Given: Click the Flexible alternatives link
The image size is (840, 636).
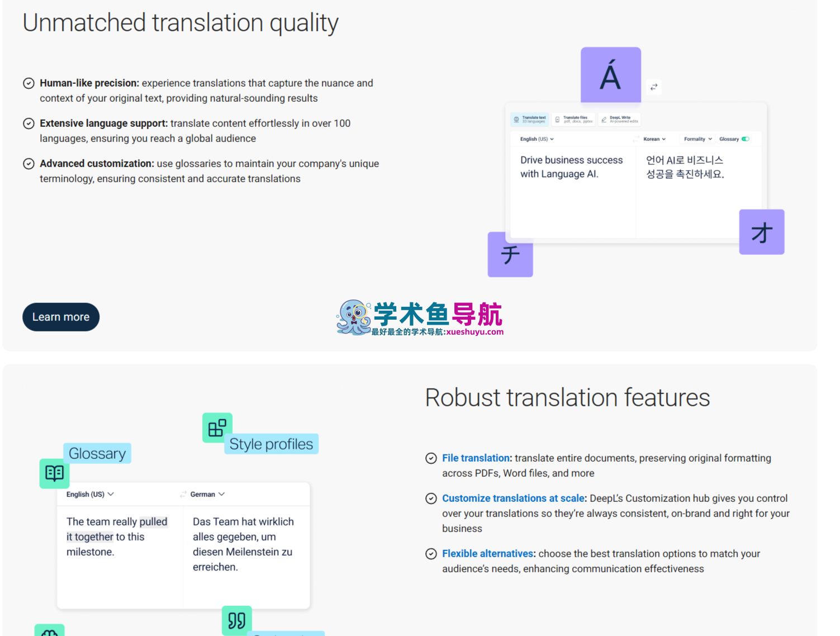Looking at the screenshot, I should coord(488,553).
